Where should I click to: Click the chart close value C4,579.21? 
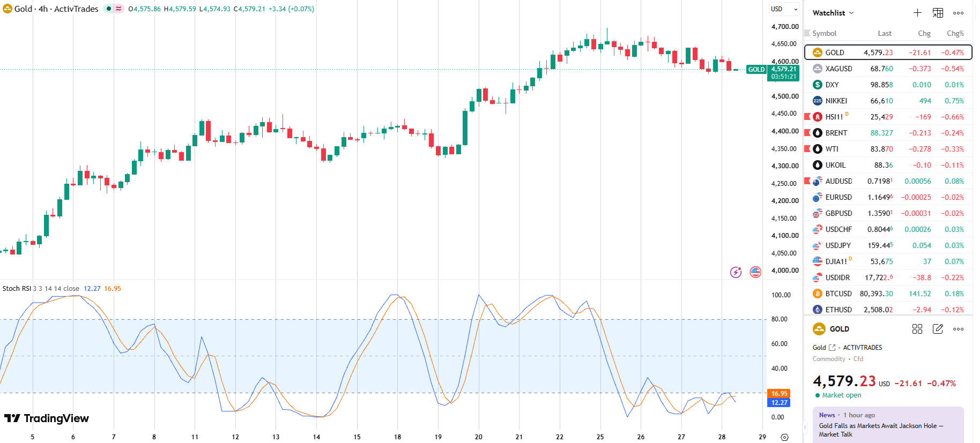click(x=249, y=9)
